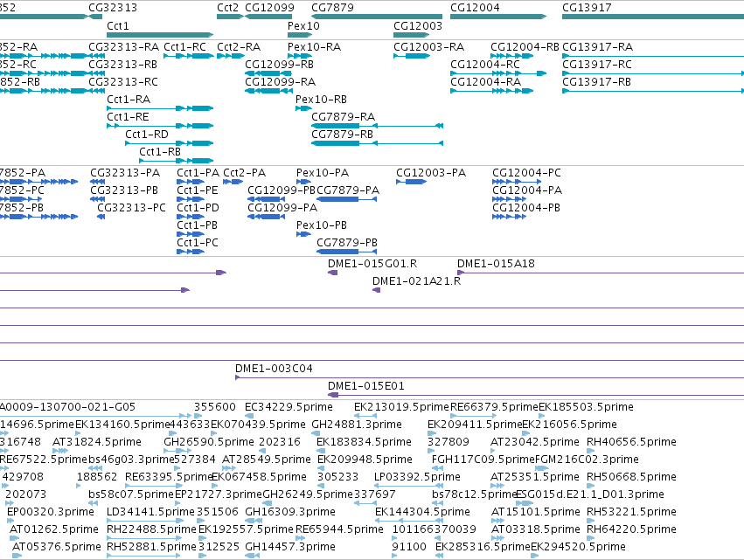This screenshot has height=560, width=744.
Task: Select transcript CG12099-RB
Action: (x=280, y=65)
